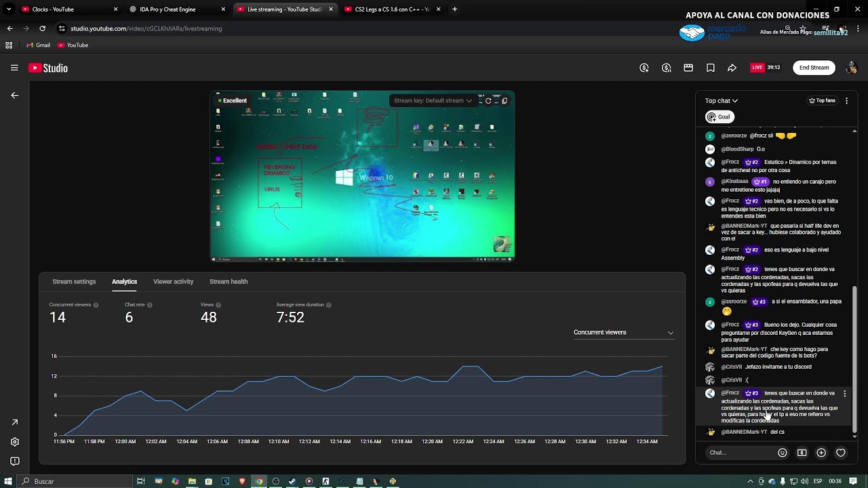Select the Analytics tab

124,281
